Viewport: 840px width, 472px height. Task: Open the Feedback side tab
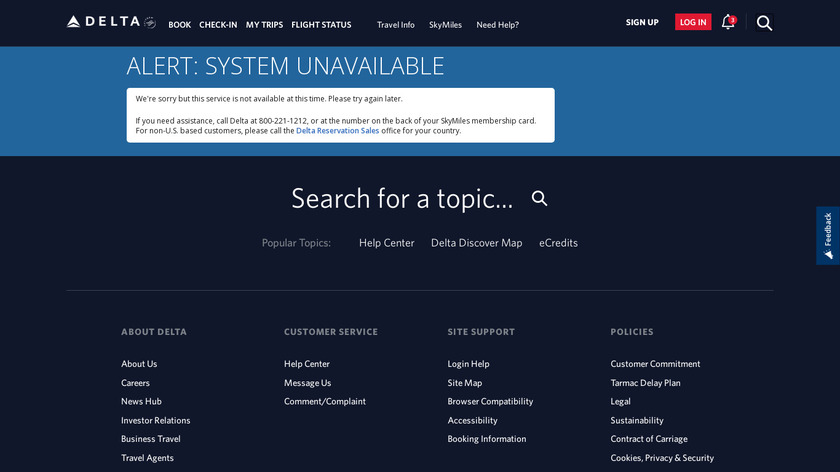[828, 236]
